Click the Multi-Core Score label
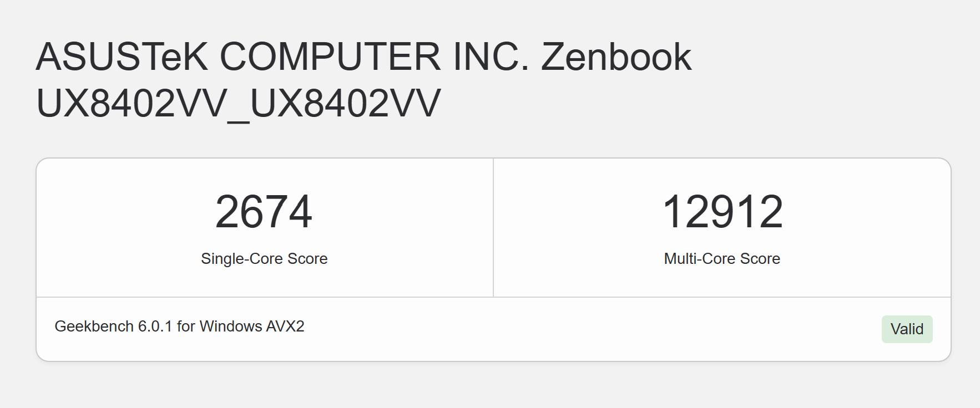The width and height of the screenshot is (980, 408). pyautogui.click(x=722, y=259)
